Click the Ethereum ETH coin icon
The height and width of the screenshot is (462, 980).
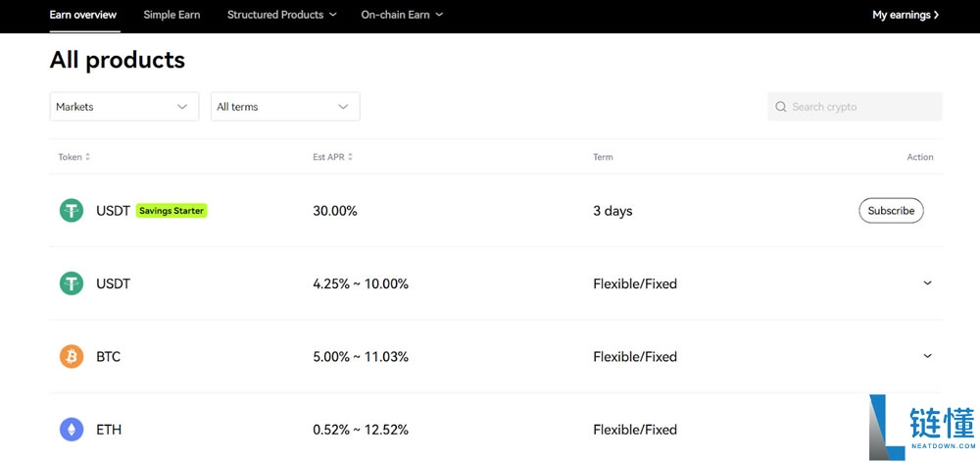point(72,430)
